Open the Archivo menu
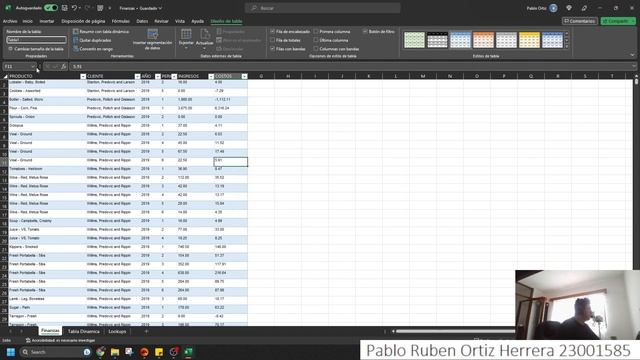This screenshot has height=360, width=640. (x=10, y=21)
